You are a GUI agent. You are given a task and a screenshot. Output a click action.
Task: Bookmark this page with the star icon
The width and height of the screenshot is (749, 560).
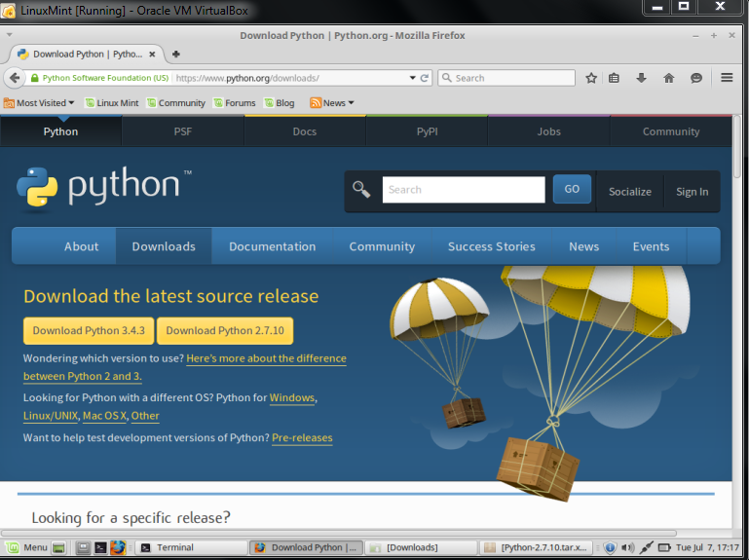click(x=591, y=78)
